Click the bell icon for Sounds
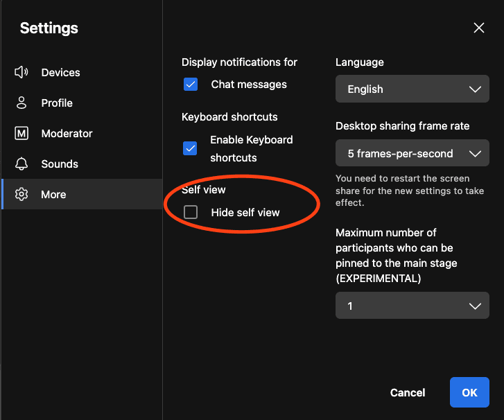This screenshot has width=504, height=420. [21, 164]
